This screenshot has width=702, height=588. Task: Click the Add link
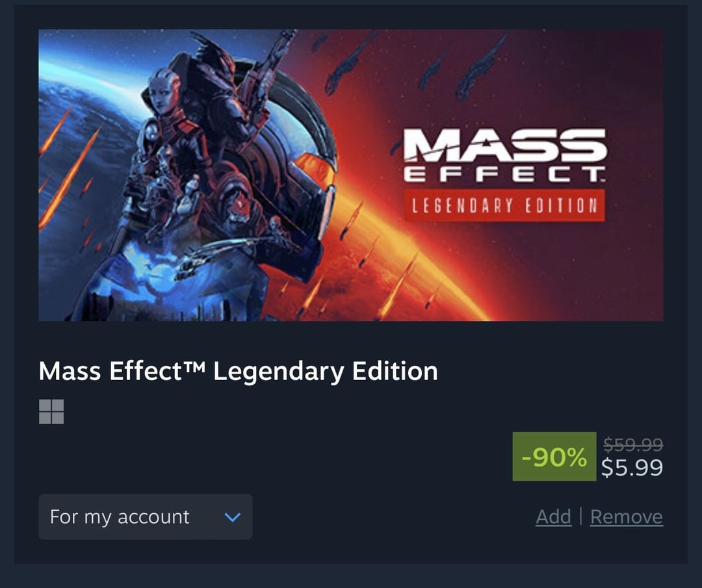click(553, 517)
